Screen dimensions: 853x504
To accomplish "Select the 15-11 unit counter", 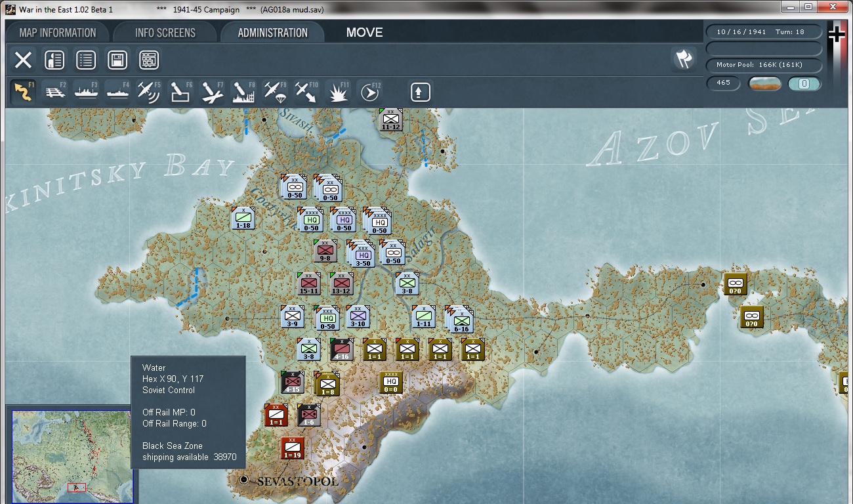I will click(x=309, y=283).
